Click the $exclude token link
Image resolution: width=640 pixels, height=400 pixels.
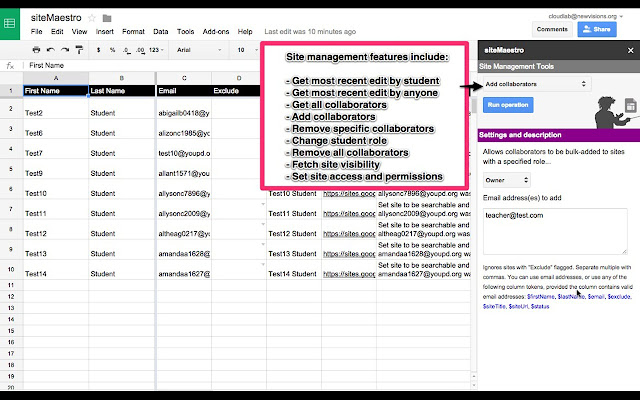point(619,297)
